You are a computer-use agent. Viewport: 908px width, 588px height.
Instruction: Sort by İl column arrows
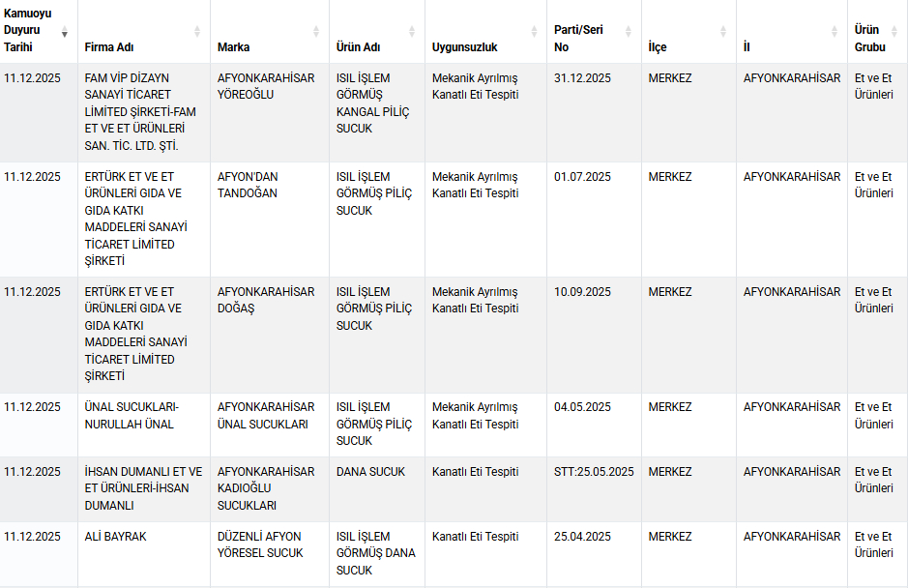coord(835,32)
